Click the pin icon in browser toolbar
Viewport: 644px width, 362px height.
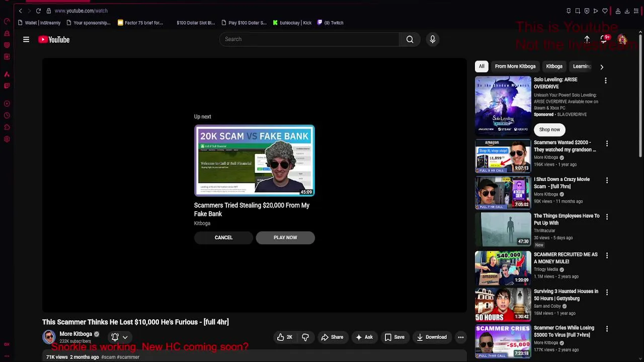tap(569, 11)
